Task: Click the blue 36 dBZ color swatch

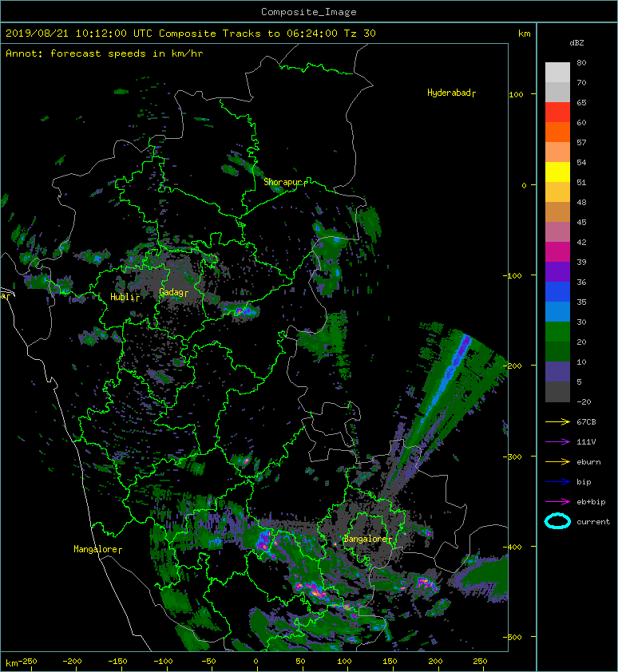Action: click(557, 291)
